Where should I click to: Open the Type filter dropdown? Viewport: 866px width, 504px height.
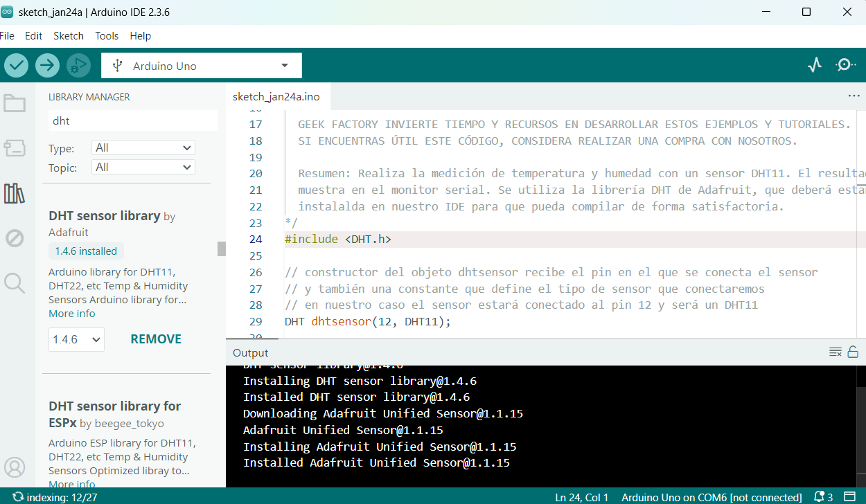pos(143,148)
